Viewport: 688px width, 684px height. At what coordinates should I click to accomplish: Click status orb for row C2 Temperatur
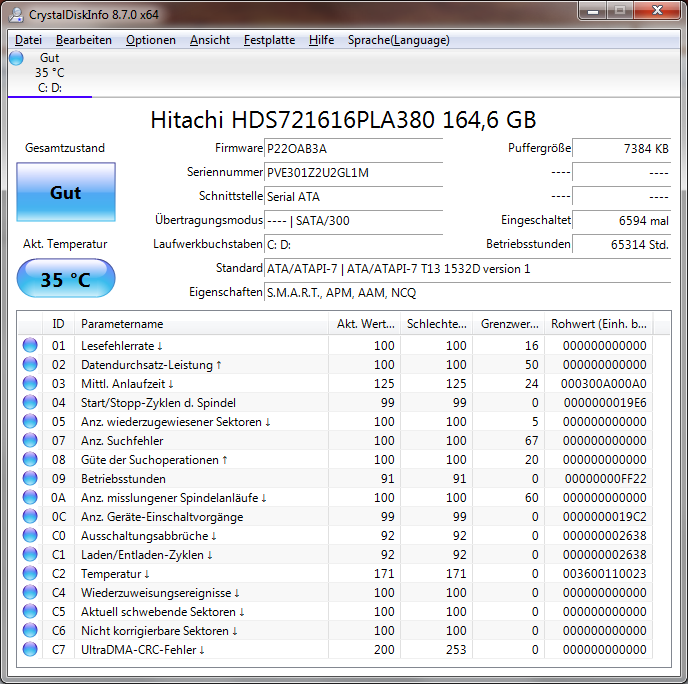tap(30, 573)
